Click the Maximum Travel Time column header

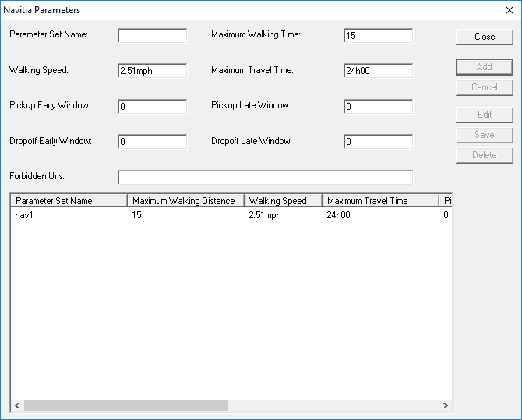click(379, 201)
